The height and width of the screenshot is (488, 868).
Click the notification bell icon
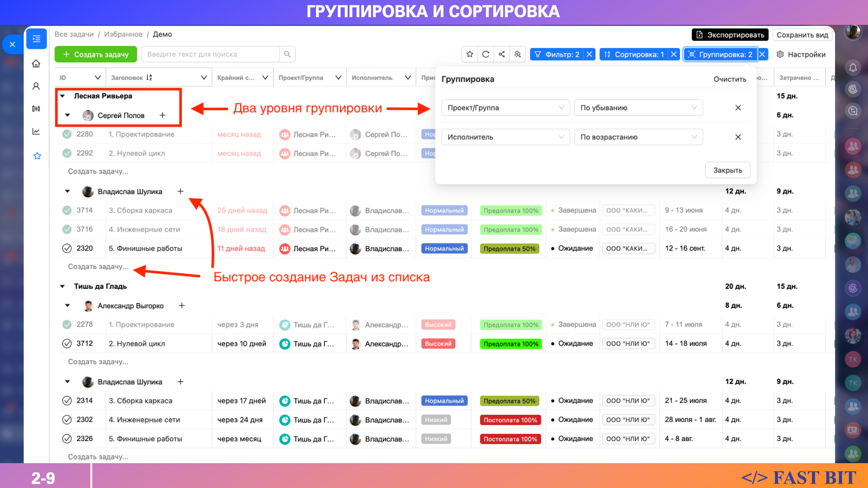[x=853, y=68]
